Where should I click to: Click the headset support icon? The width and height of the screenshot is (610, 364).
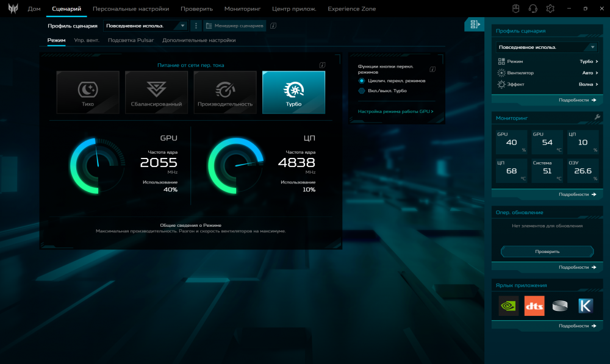pos(533,9)
